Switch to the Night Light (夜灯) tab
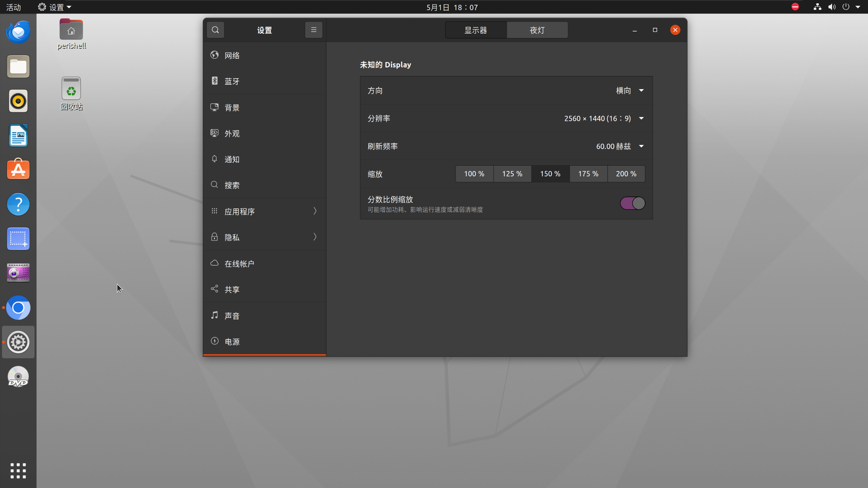 point(537,30)
